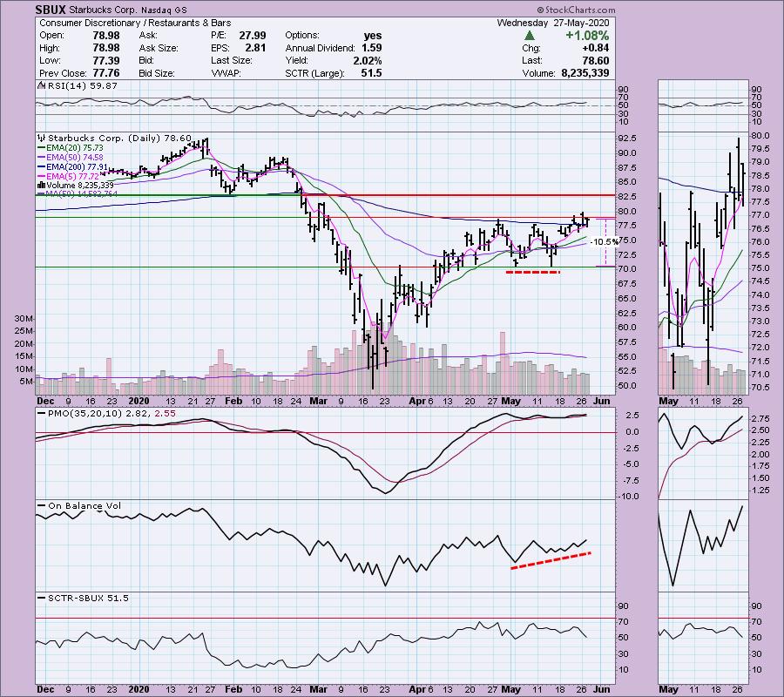
Task: Click the 92.5 price axis label
Action: point(627,138)
